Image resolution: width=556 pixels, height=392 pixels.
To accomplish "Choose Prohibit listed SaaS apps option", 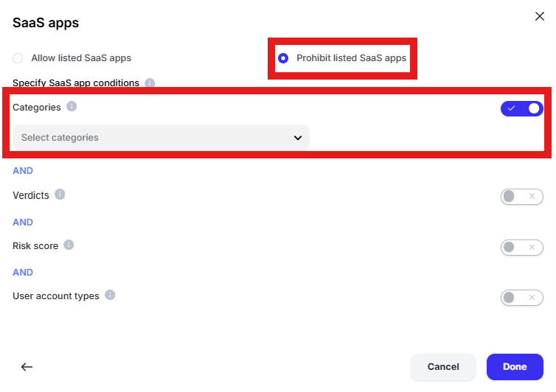I will pos(283,58).
